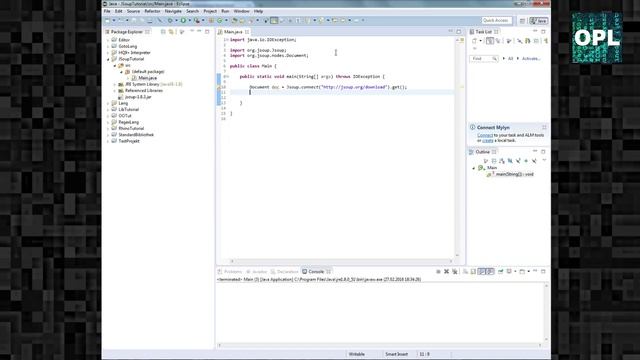Click the Run External Tools icon
Image resolution: width=640 pixels, height=360 pixels.
pos(197,20)
